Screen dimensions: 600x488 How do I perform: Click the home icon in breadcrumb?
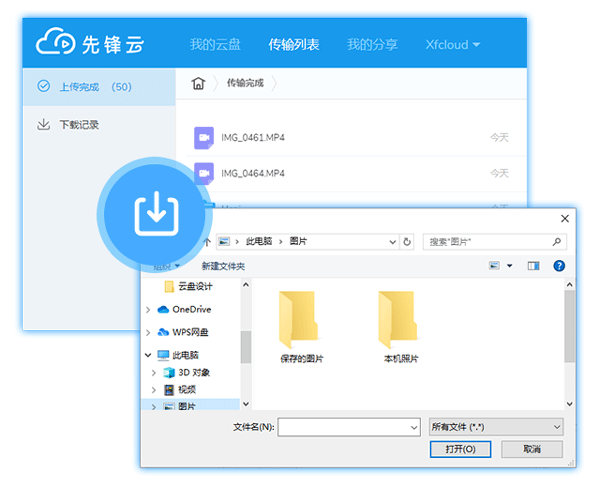[x=199, y=83]
